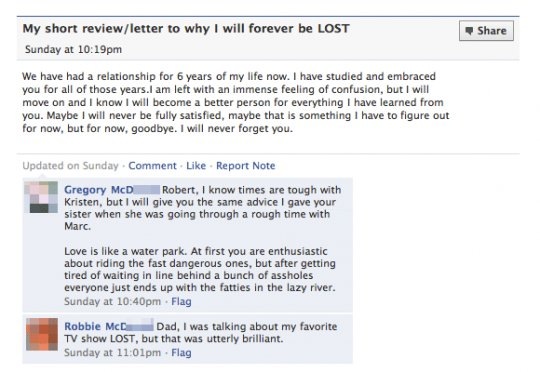Click the Like link
The height and width of the screenshot is (372, 540).
click(x=196, y=166)
